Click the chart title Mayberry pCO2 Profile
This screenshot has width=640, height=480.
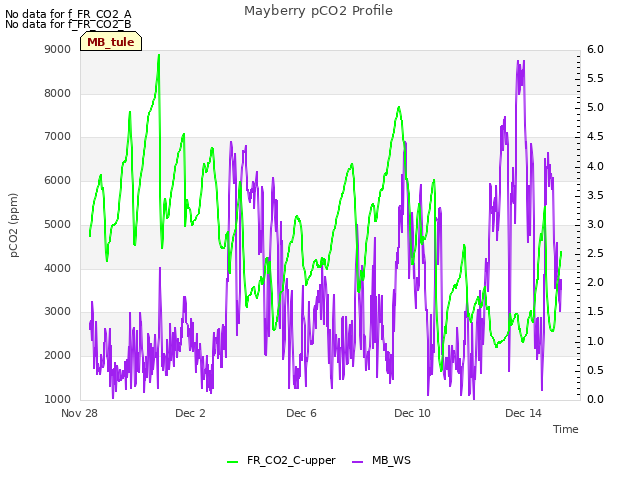[318, 11]
